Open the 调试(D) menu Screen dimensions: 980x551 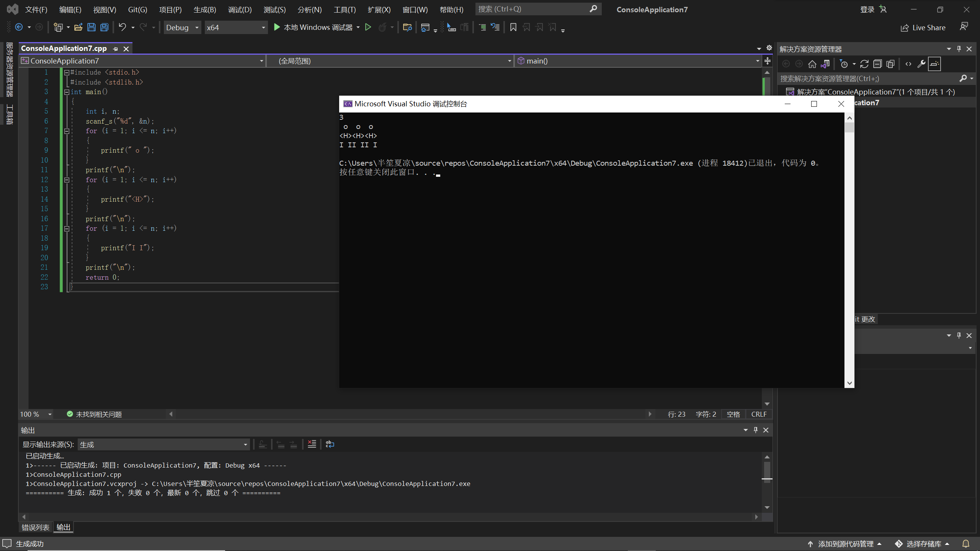[240, 10]
